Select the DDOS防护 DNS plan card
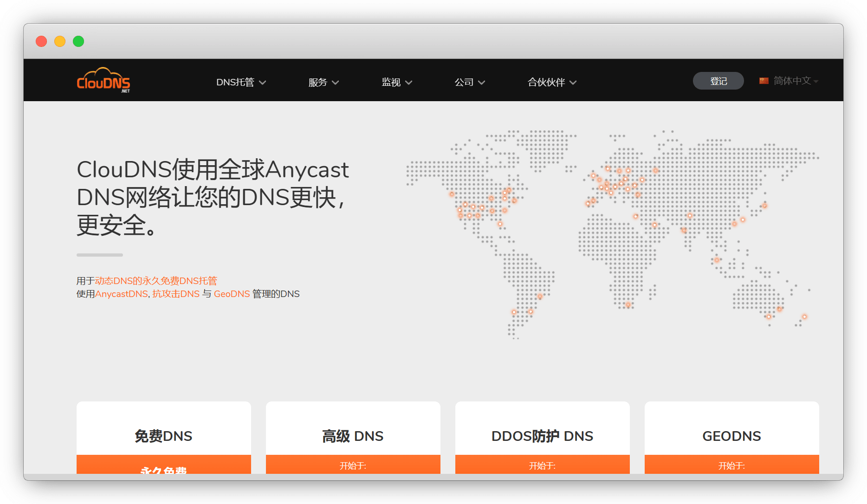The width and height of the screenshot is (867, 504). pos(542,436)
